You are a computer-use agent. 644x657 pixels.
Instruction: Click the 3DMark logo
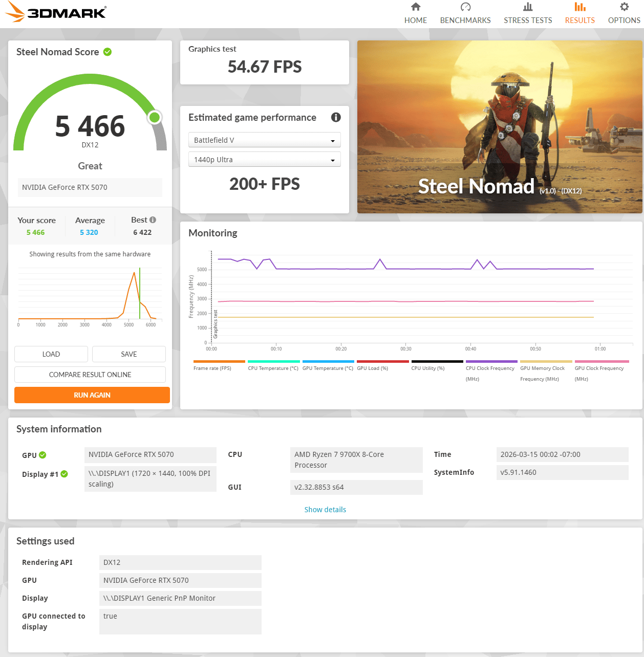pos(56,12)
